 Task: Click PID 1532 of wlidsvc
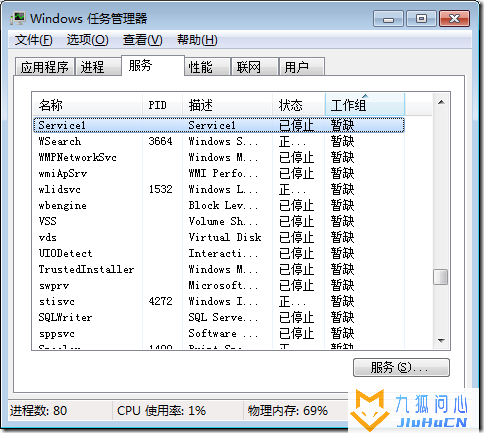tap(161, 189)
